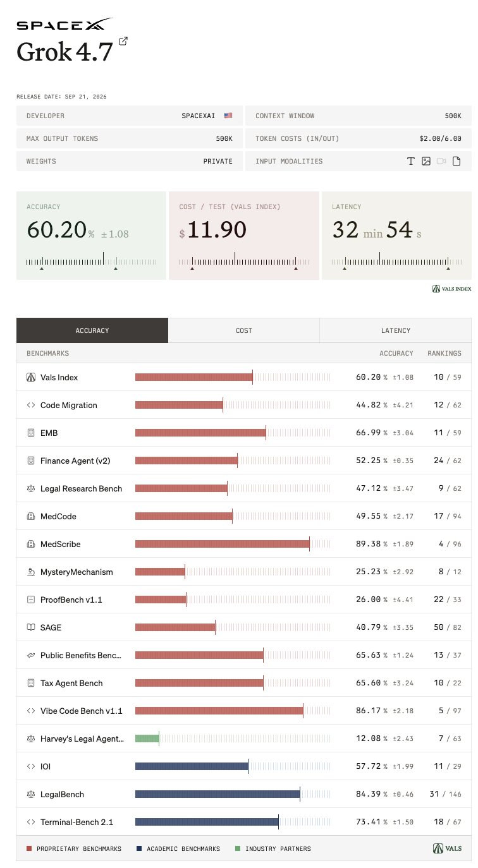Open the Terminal-Bench 2.1 benchmark link

click(77, 822)
